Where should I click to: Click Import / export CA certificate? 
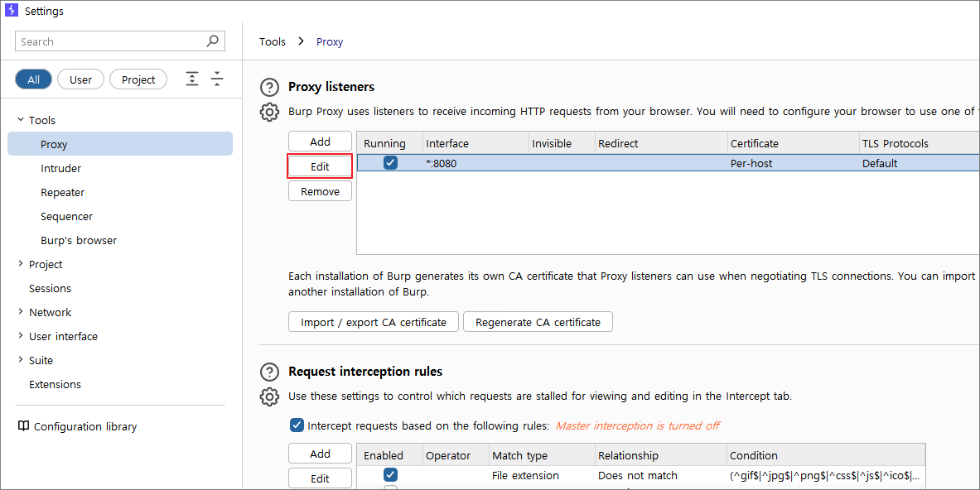click(374, 322)
